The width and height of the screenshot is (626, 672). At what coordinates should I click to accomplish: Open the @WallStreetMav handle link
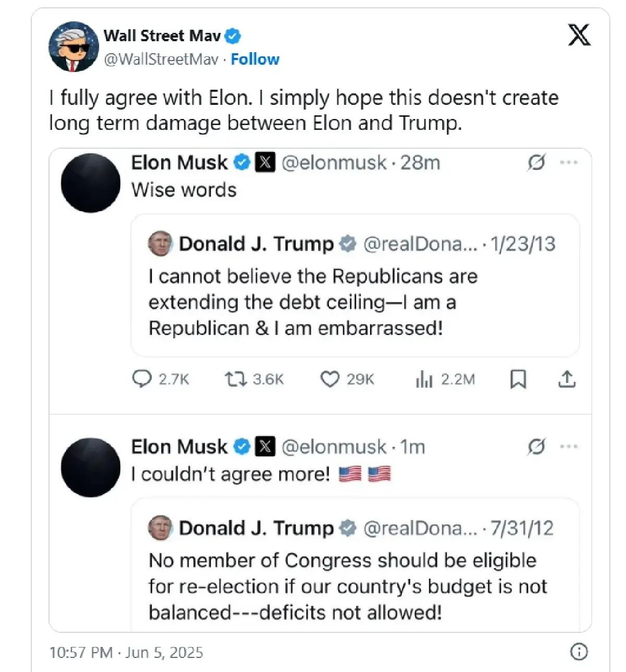[x=161, y=59]
